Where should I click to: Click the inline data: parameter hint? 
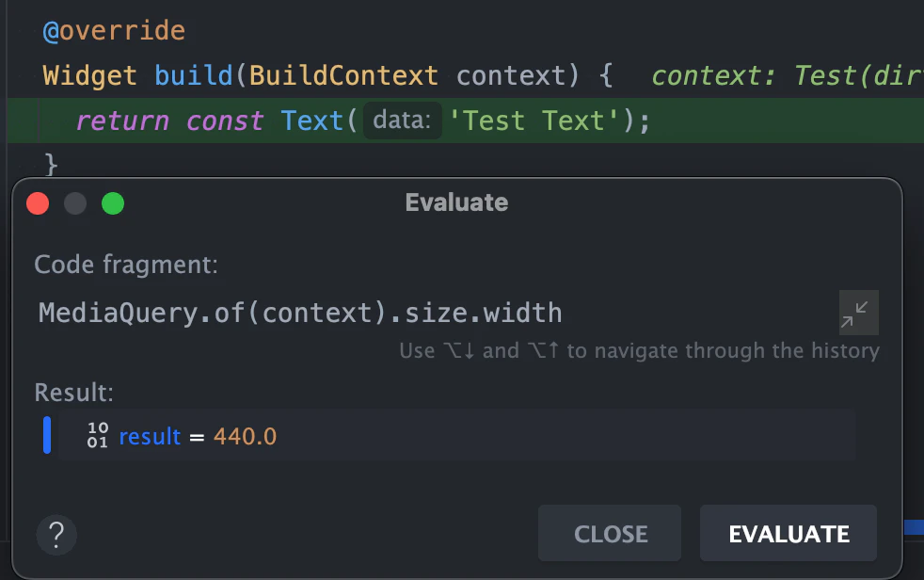(402, 121)
